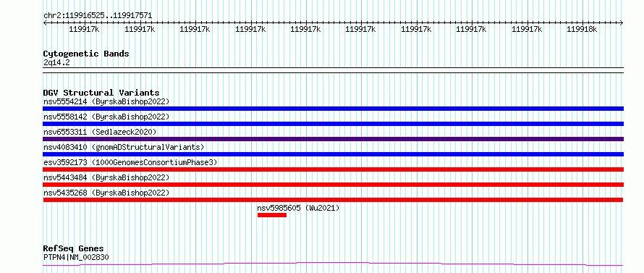
Task: Click the red bar under esv3592173
Action: click(x=333, y=169)
